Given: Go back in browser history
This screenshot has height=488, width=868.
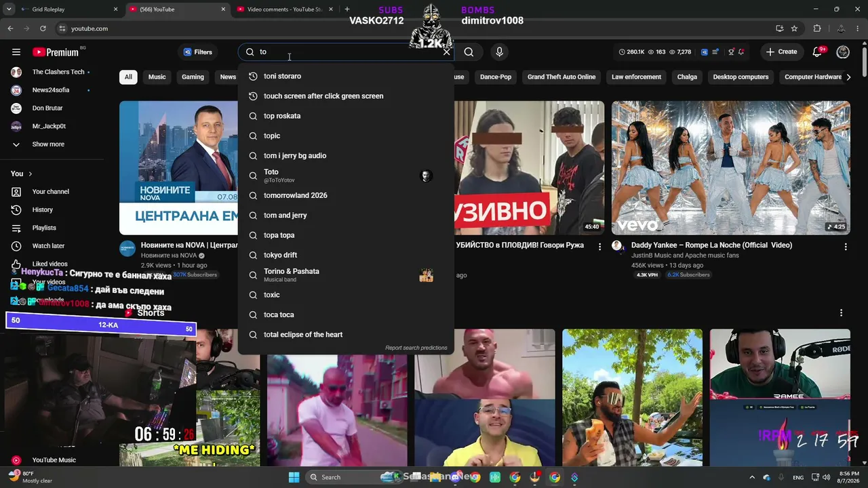Looking at the screenshot, I should click(10, 28).
